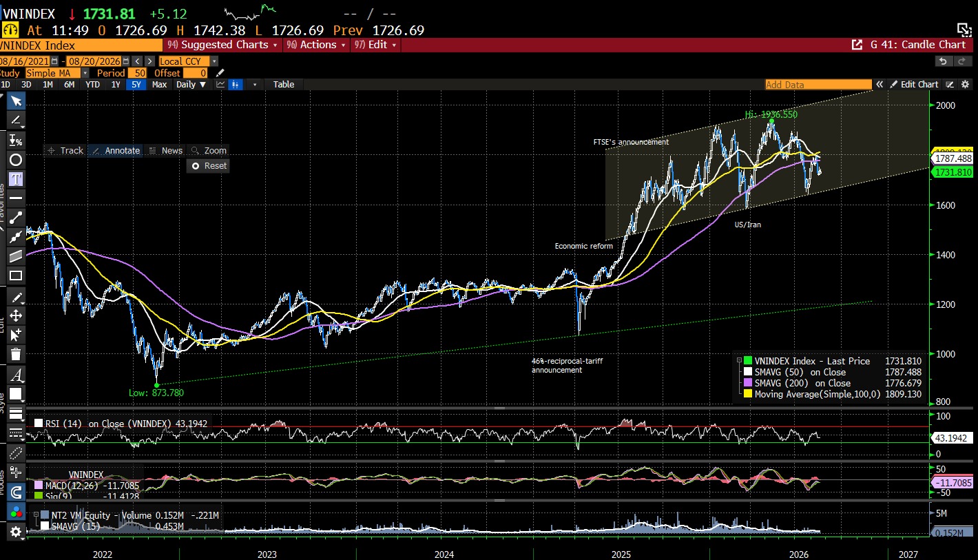Open Suggested Charts dropdown
The width and height of the screenshot is (978, 560).
pos(222,45)
